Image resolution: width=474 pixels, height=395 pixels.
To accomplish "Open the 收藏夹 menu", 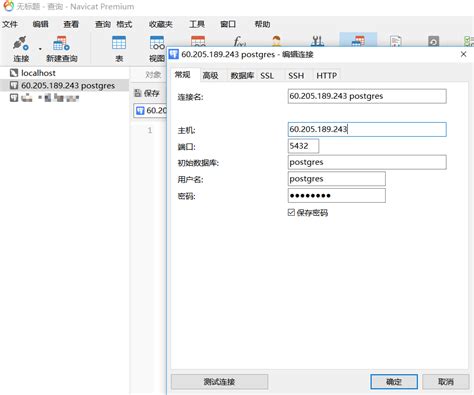I will pyautogui.click(x=161, y=24).
